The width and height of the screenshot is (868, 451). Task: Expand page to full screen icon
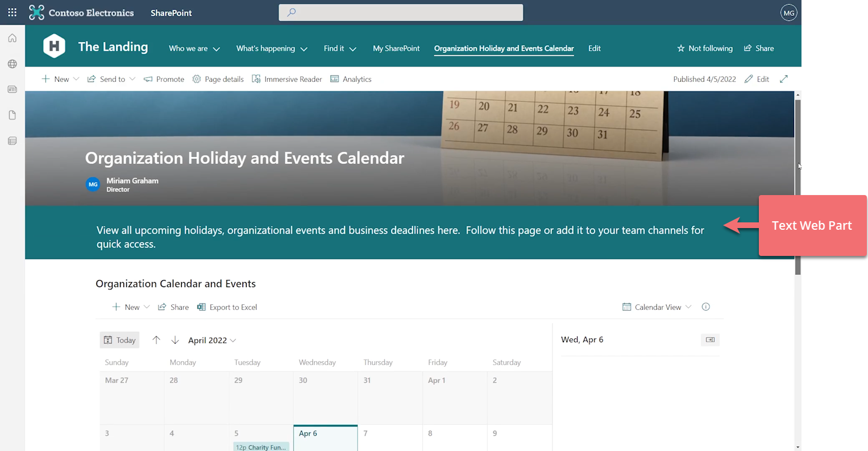784,79
